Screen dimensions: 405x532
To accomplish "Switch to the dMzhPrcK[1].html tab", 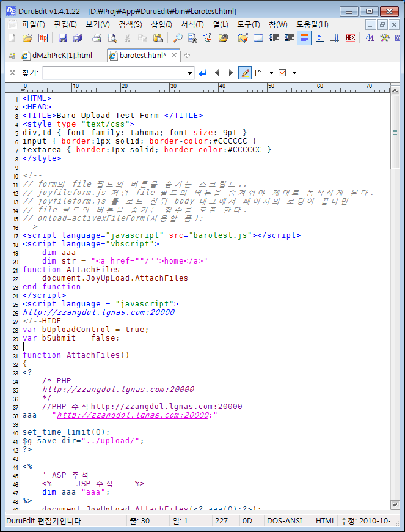I will point(57,56).
